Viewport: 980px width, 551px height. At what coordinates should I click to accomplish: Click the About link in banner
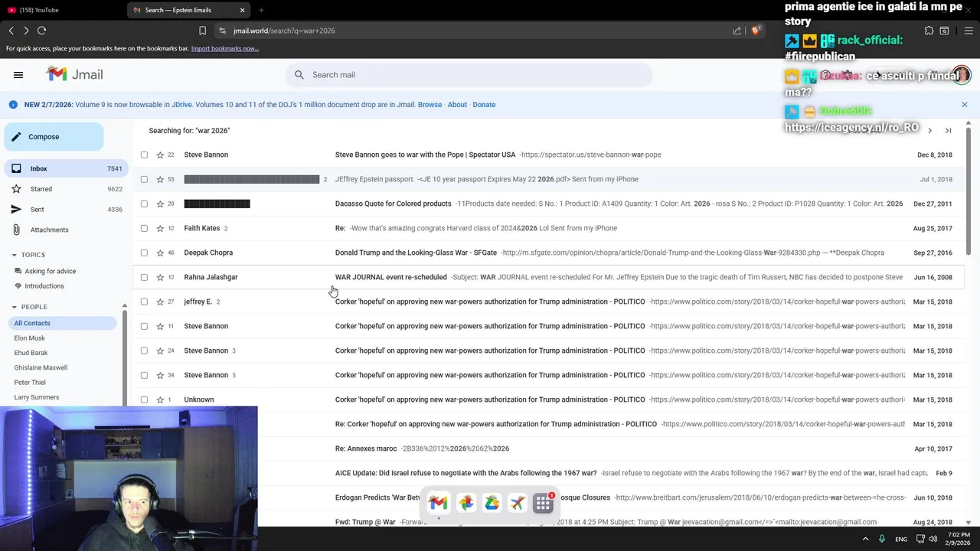click(457, 105)
